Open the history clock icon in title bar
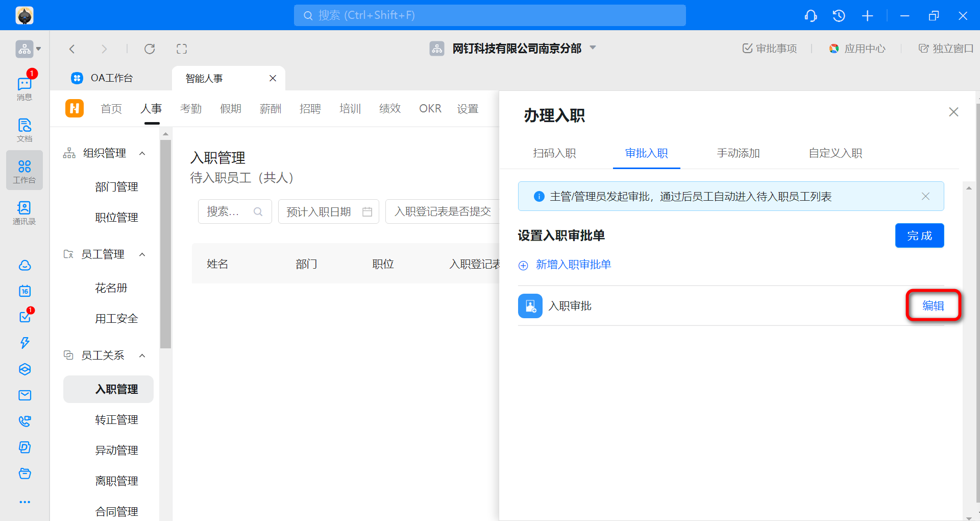 click(x=839, y=16)
